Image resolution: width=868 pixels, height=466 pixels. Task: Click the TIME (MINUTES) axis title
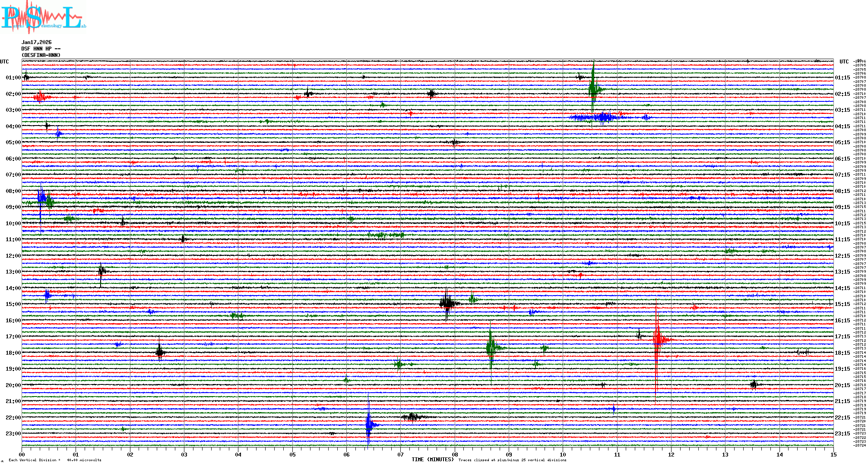pyautogui.click(x=432, y=460)
